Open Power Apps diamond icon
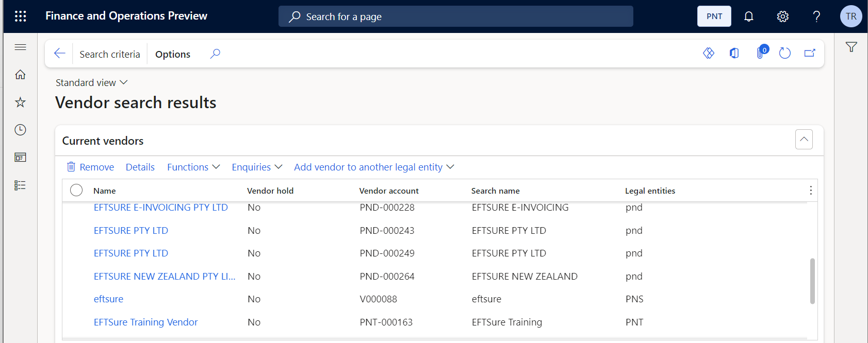This screenshot has height=343, width=868. point(709,53)
